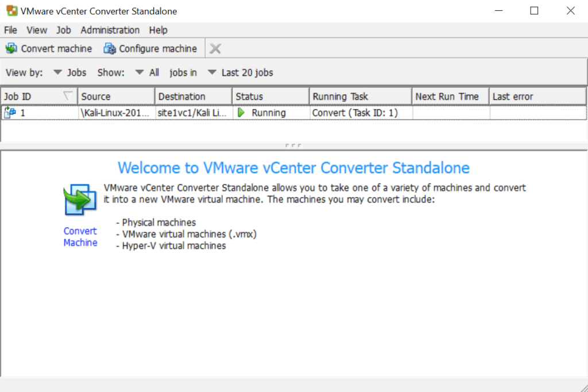Image resolution: width=588 pixels, height=392 pixels.
Task: Maximize the Converter window
Action: pyautogui.click(x=534, y=11)
